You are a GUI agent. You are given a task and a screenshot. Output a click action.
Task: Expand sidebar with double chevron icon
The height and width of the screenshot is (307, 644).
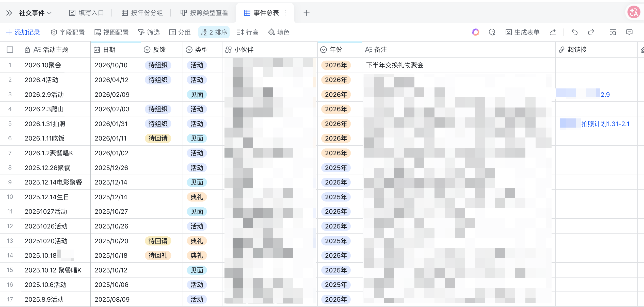pyautogui.click(x=9, y=13)
